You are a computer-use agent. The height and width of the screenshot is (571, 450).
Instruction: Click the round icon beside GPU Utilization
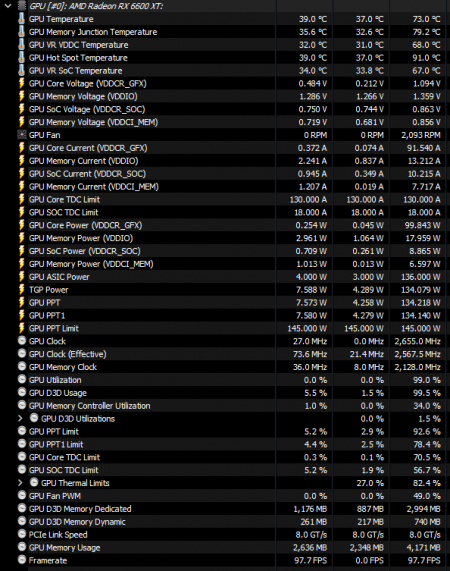pos(22,379)
